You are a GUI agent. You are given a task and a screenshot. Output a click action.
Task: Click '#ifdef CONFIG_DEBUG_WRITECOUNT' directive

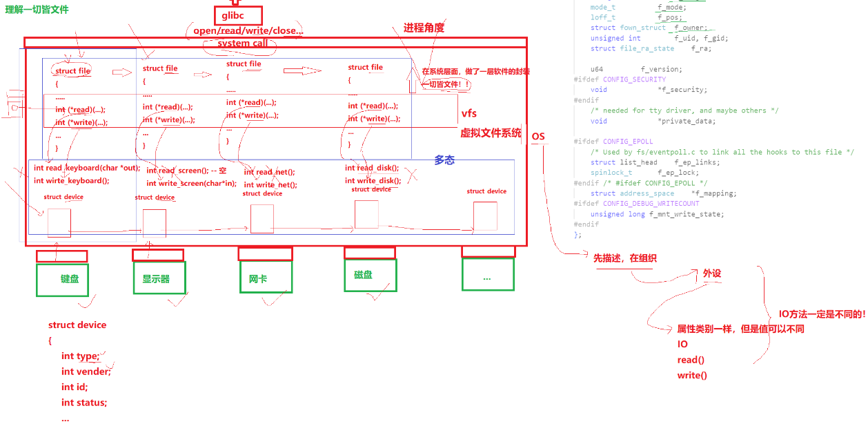[636, 204]
